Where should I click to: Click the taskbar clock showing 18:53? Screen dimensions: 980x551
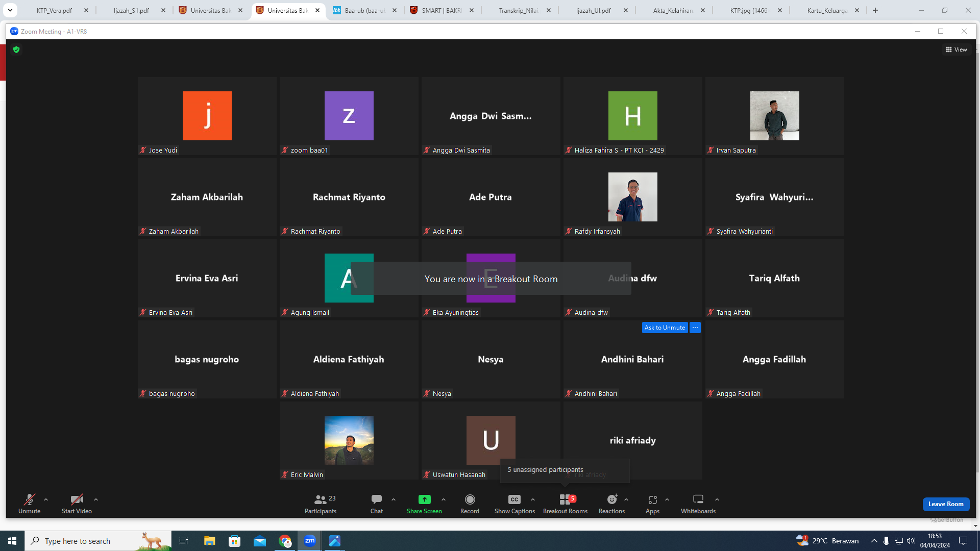point(935,541)
